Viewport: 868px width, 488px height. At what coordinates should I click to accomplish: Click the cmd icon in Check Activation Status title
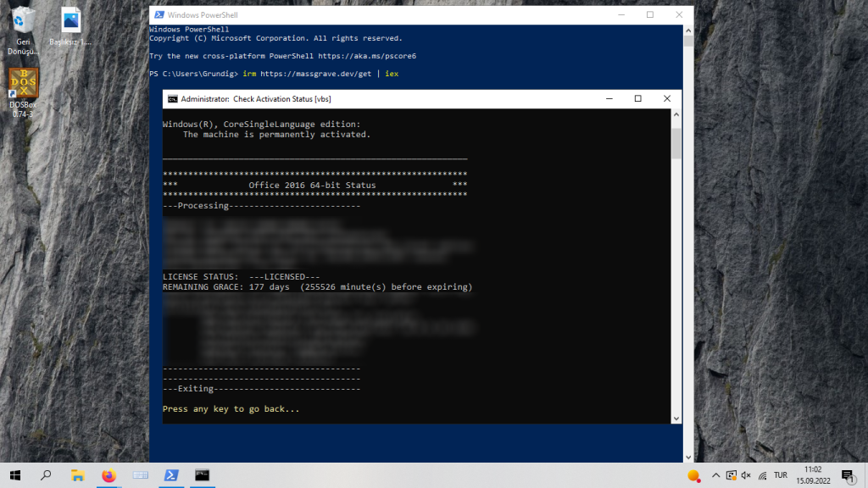pos(173,99)
